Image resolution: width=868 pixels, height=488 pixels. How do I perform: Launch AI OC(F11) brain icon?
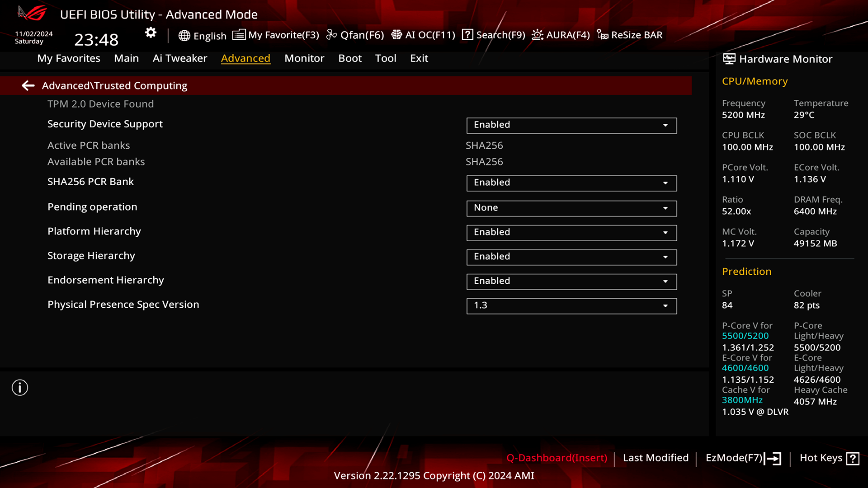coord(396,35)
